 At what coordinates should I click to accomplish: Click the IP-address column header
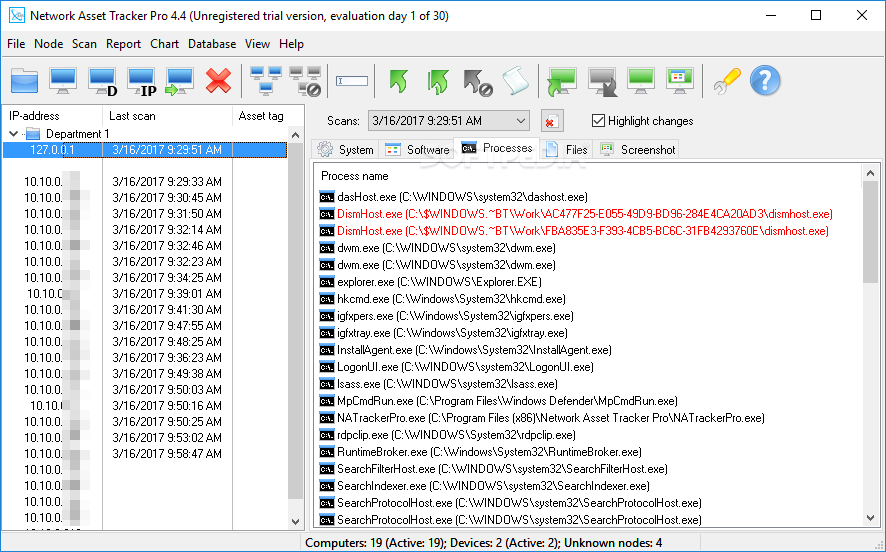52,116
